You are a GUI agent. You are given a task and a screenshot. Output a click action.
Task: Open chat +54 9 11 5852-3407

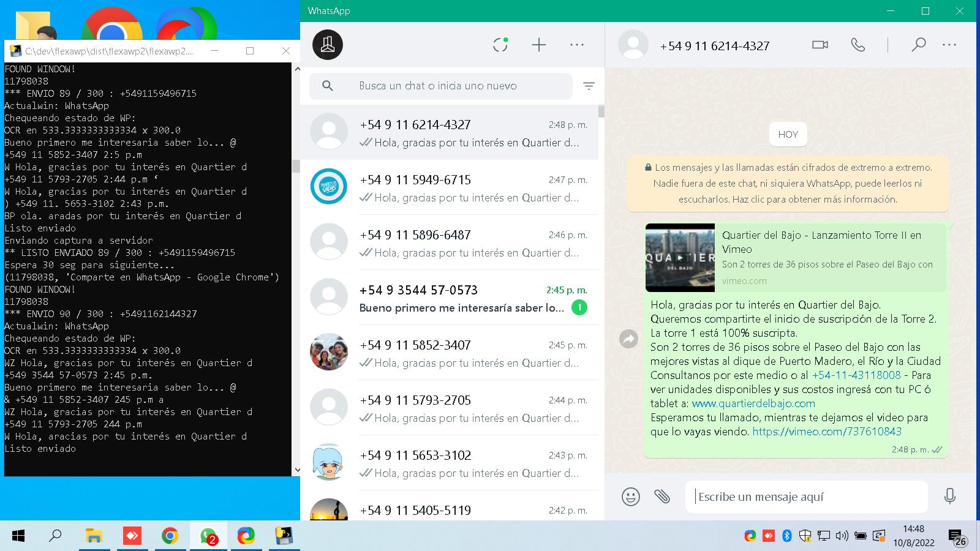[x=449, y=353]
